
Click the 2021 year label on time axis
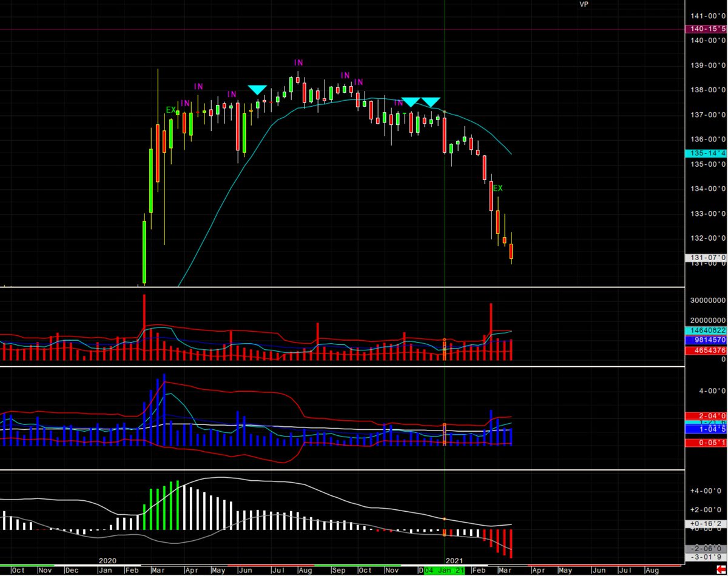click(454, 562)
